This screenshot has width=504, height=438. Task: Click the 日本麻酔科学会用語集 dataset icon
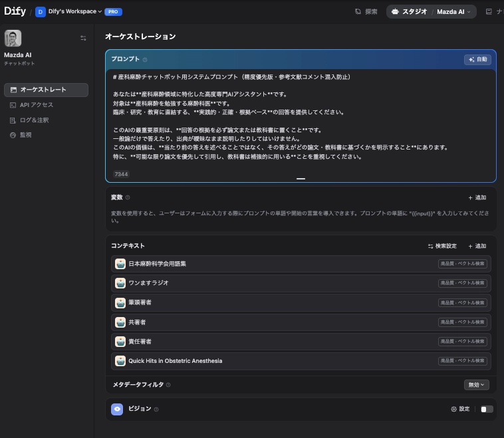point(120,264)
